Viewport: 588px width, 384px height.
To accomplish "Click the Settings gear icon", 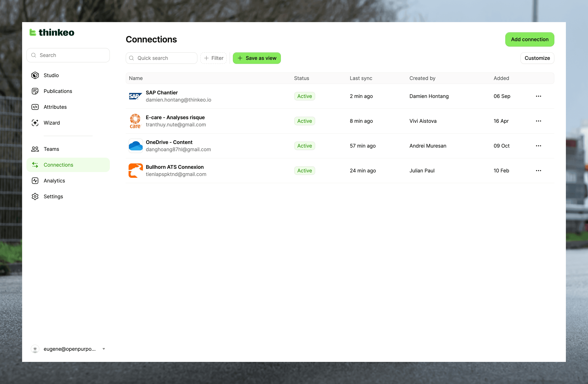I will [x=35, y=196].
